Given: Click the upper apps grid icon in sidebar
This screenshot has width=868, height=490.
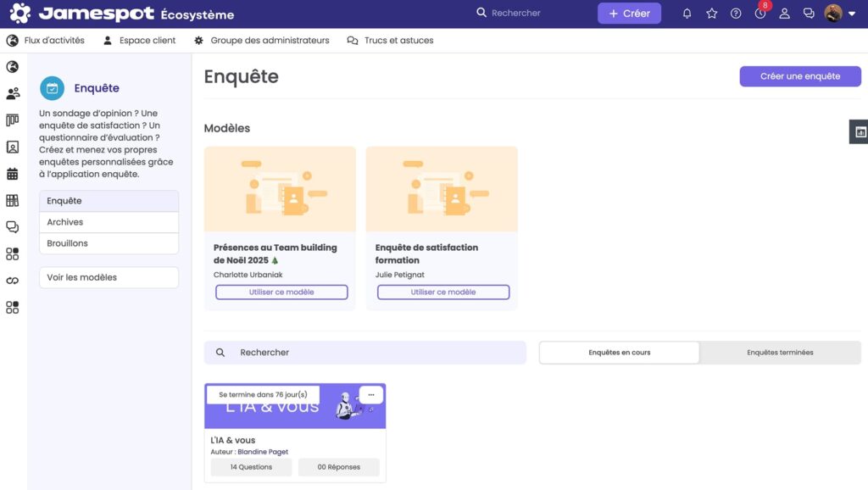Looking at the screenshot, I should coord(12,253).
